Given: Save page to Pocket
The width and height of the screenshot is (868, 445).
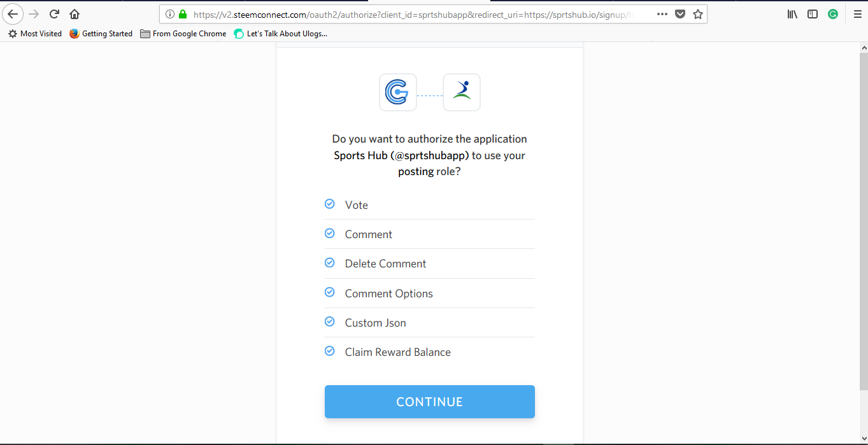Looking at the screenshot, I should tap(680, 14).
